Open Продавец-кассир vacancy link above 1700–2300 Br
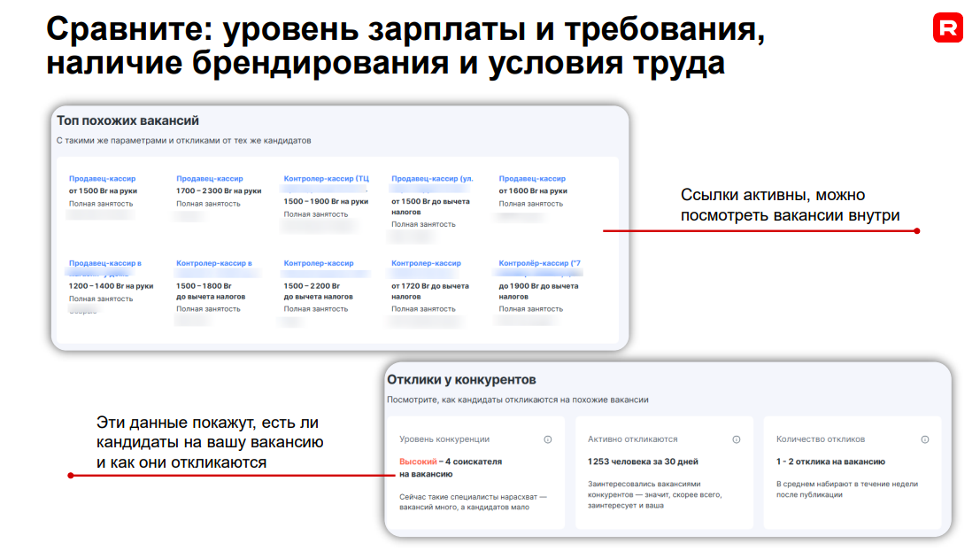The width and height of the screenshot is (980, 551). 210,179
